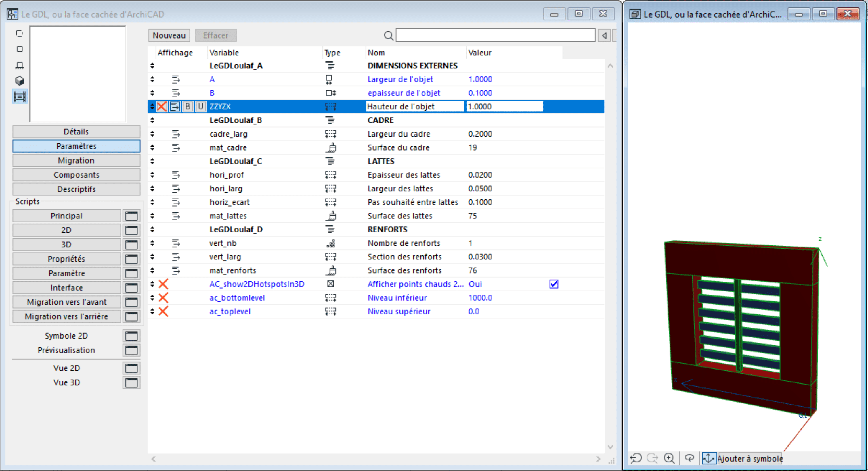
Task: Open Prévisualisation in a separate window
Action: coord(131,350)
